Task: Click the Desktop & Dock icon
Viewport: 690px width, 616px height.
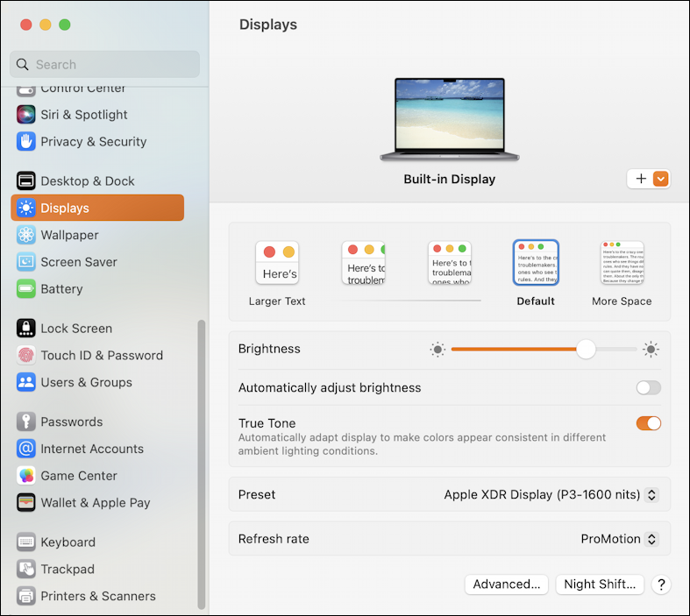Action: [x=26, y=181]
